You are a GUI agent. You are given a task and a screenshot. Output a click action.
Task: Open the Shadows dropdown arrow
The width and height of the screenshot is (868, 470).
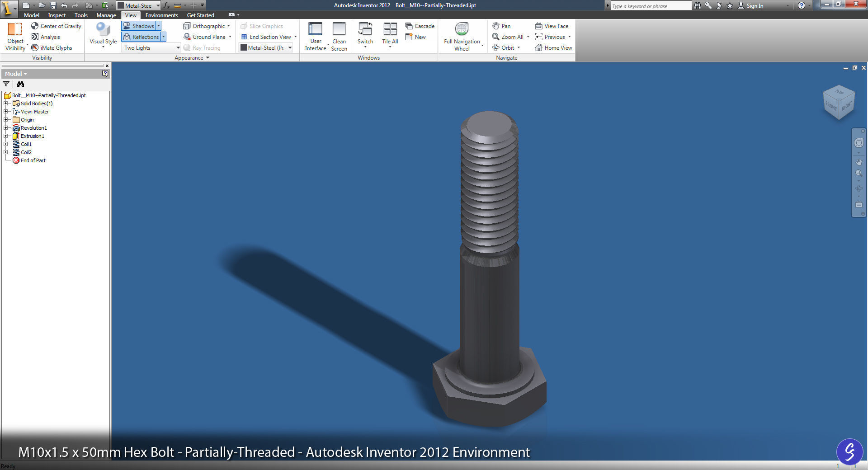click(x=159, y=26)
